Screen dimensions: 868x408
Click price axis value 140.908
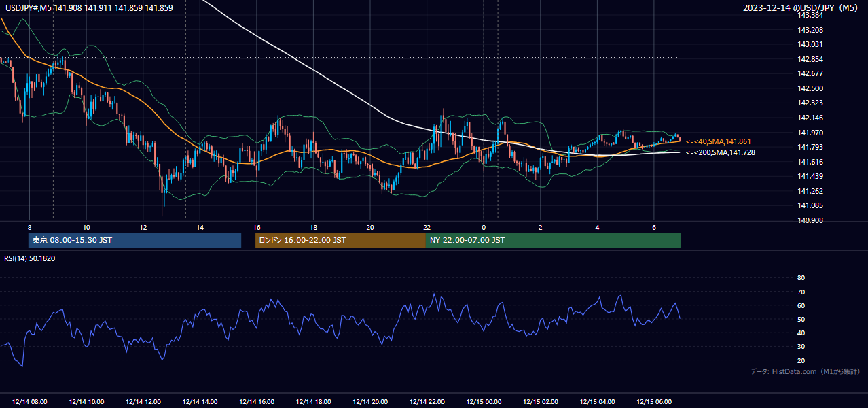tap(810, 220)
